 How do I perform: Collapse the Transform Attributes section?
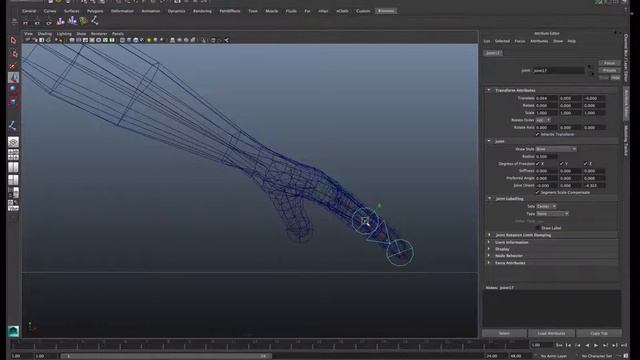click(489, 90)
